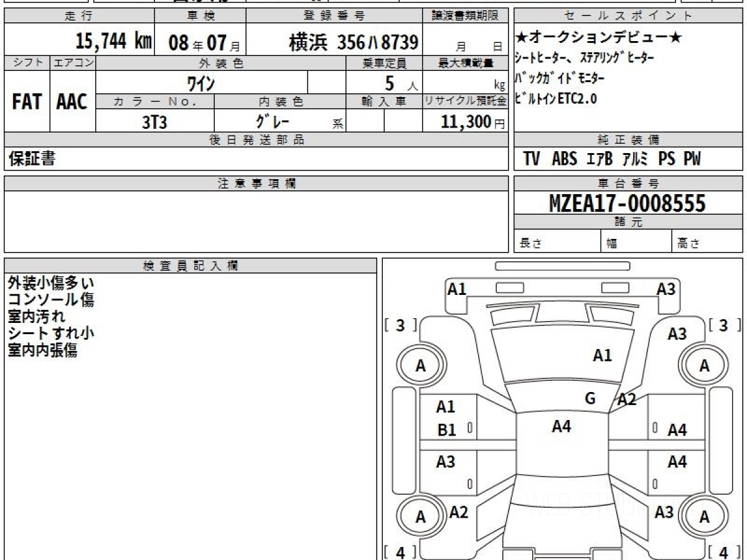
Task: Click inspector note シートすれ小
Action: click(x=51, y=334)
